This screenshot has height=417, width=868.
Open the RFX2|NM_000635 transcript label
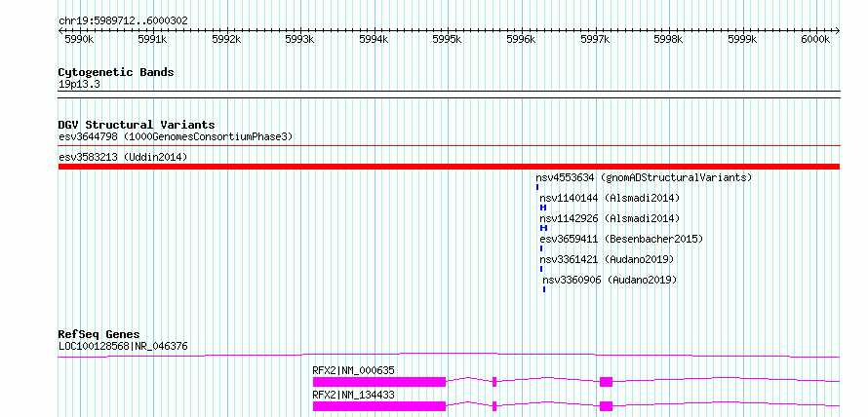pyautogui.click(x=354, y=370)
